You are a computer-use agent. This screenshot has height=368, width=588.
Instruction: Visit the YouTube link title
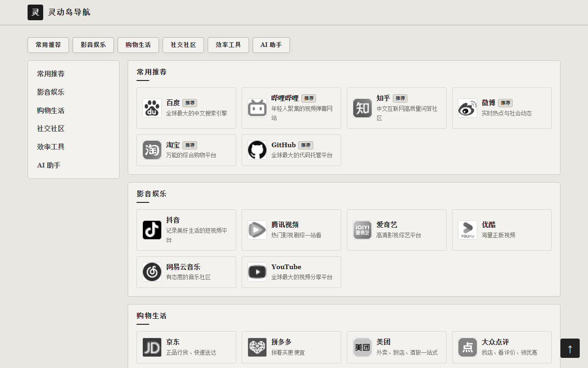click(286, 267)
